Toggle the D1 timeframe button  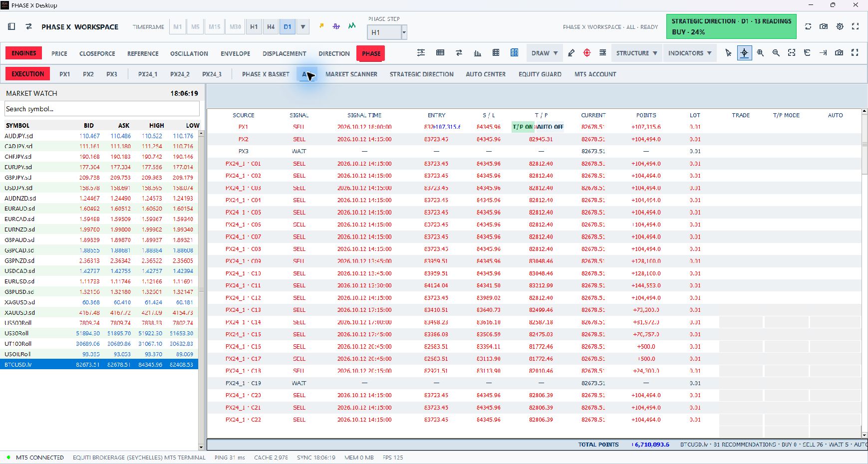288,27
